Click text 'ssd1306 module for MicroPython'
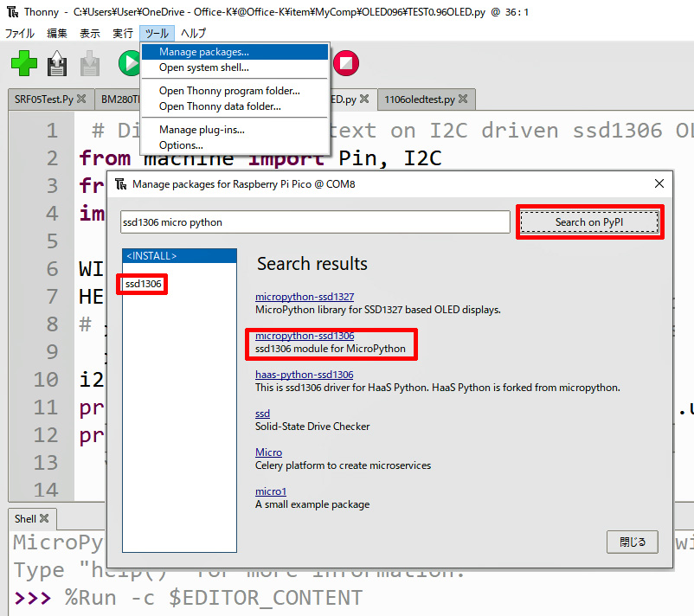 coord(331,349)
